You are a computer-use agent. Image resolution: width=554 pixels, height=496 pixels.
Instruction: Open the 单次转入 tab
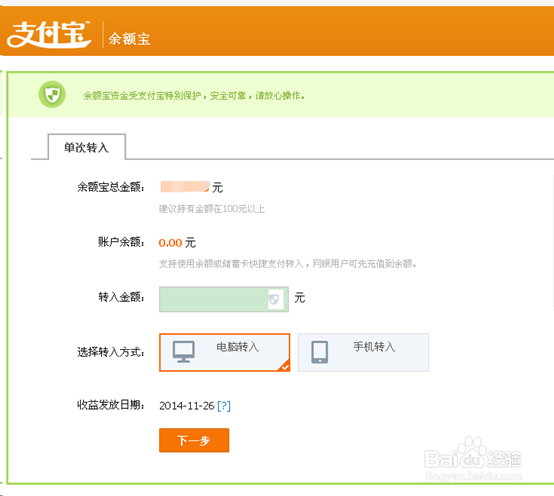tap(87, 147)
